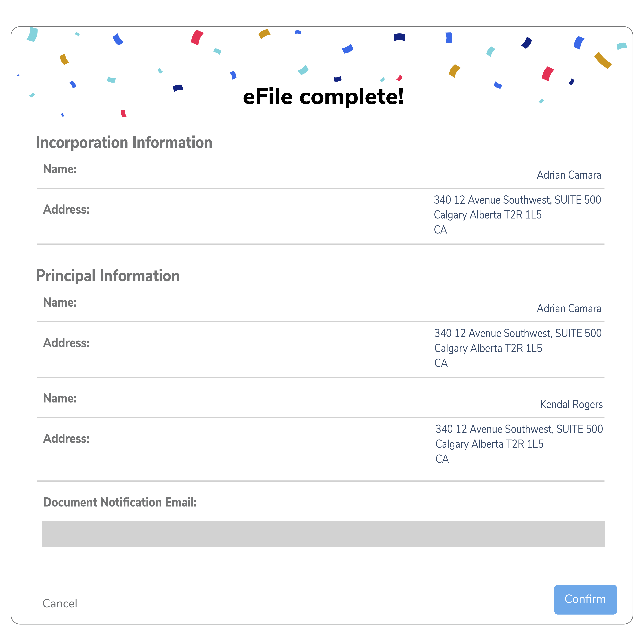
Task: Select the Principal Information section heading
Action: pos(108,276)
